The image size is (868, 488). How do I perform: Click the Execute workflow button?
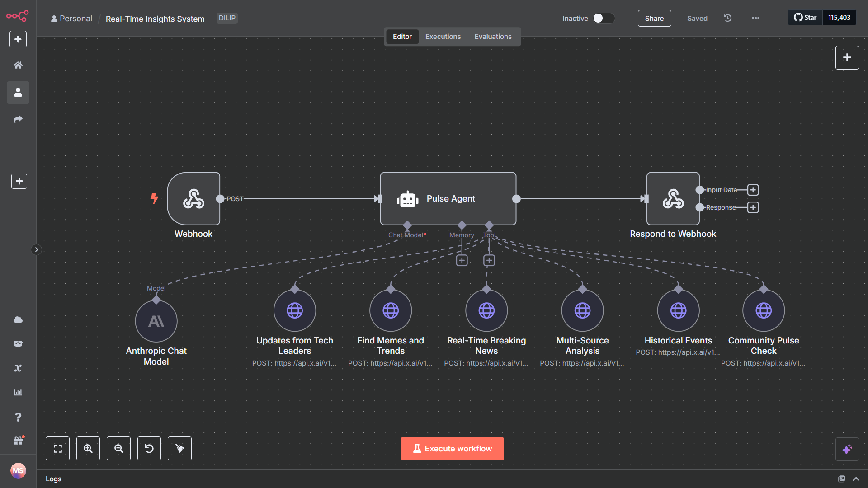tap(452, 448)
